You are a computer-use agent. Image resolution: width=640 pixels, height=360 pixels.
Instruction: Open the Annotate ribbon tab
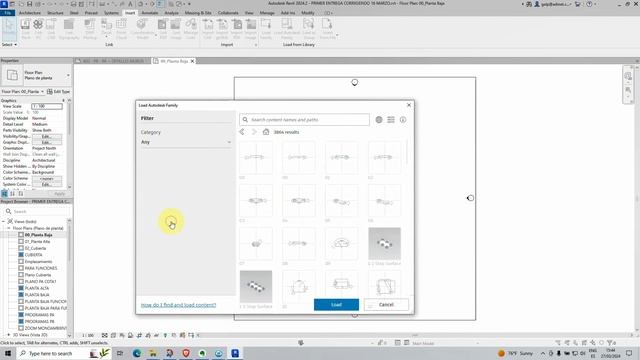[x=150, y=13]
